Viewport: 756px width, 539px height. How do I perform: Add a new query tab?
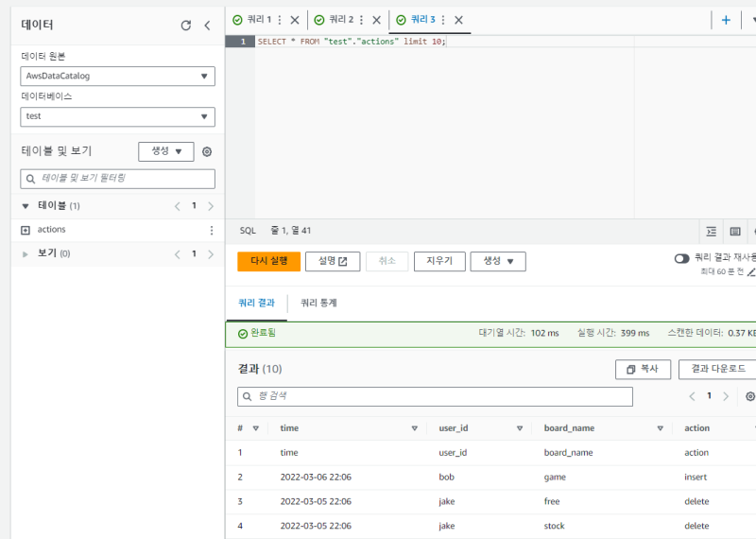(726, 20)
